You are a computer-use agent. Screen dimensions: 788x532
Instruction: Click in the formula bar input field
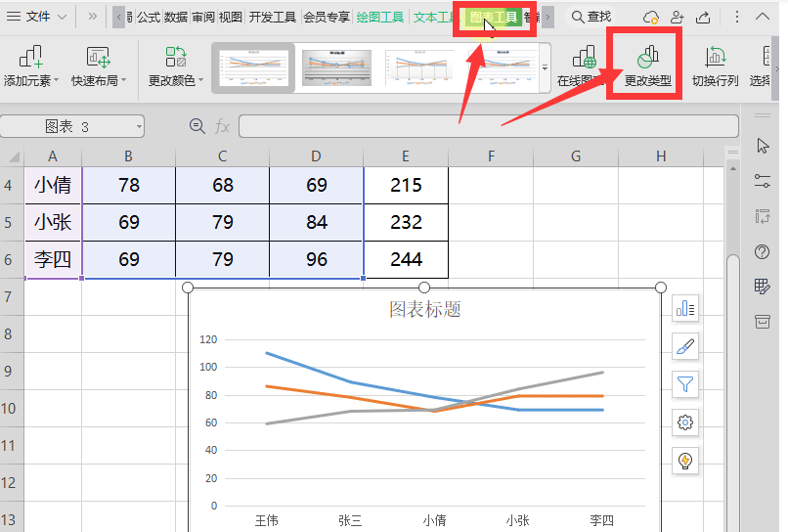click(489, 126)
